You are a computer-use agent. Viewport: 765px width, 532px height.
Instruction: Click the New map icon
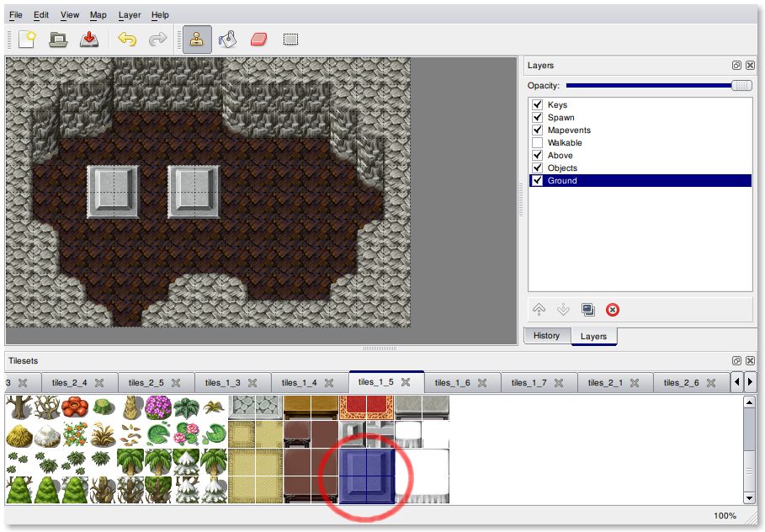point(27,39)
